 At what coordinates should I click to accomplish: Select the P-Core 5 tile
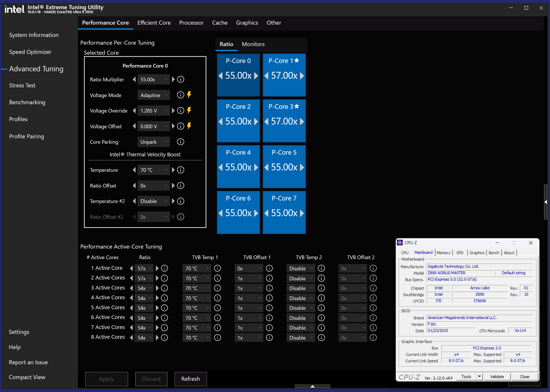[284, 167]
